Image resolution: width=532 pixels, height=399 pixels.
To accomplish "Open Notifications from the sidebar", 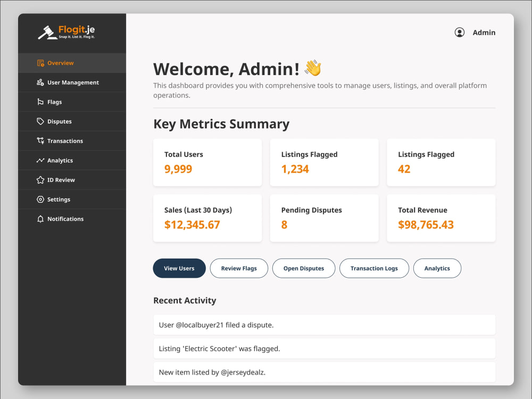I will tap(72, 219).
